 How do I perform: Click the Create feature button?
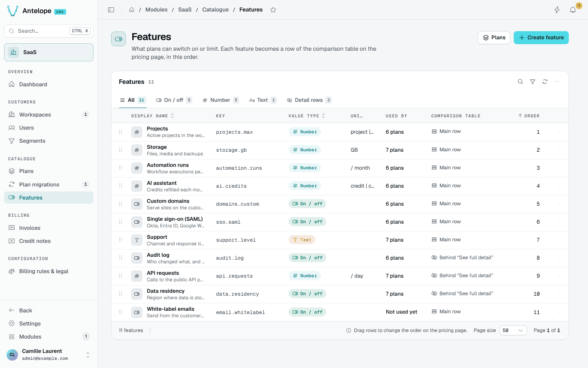(x=541, y=38)
